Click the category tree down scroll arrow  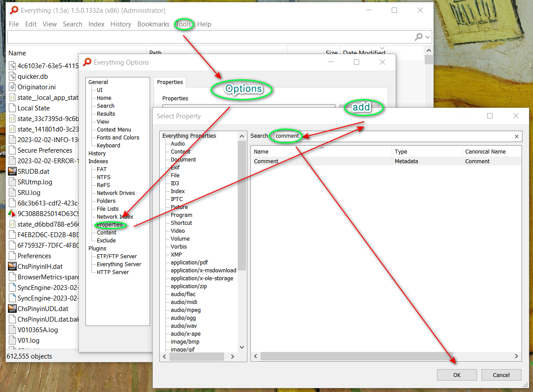tap(242, 348)
